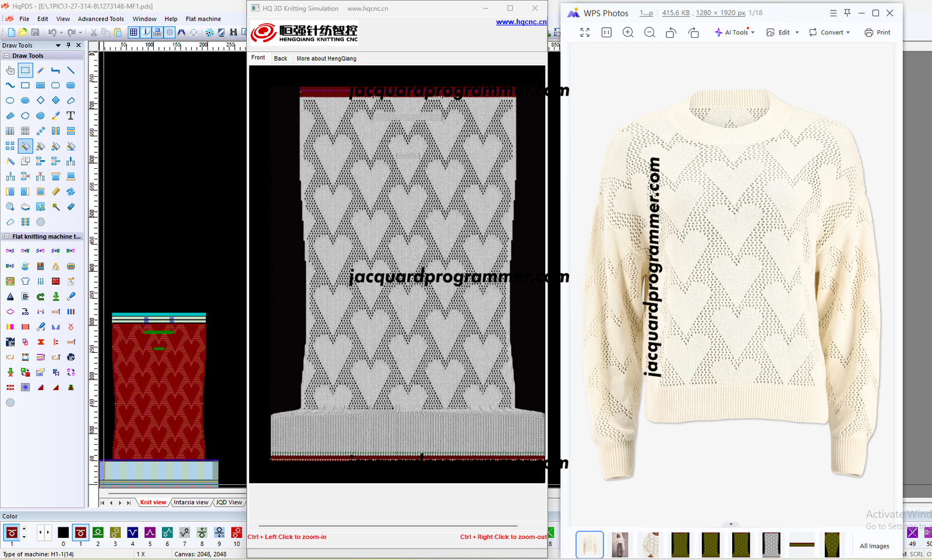The height and width of the screenshot is (560, 932).
Task: Enter fullscreen view in WPS Photos
Action: (585, 33)
